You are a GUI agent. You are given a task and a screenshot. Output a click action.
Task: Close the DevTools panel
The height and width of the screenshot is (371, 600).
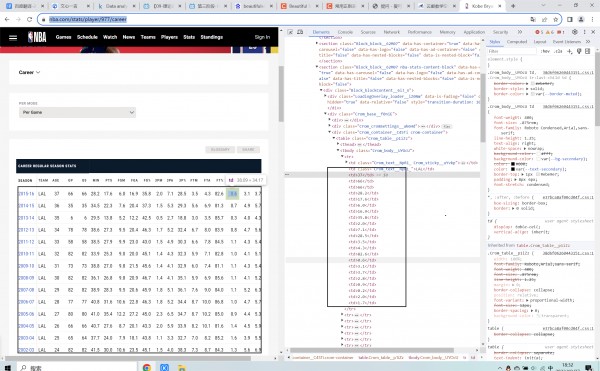[x=593, y=32]
